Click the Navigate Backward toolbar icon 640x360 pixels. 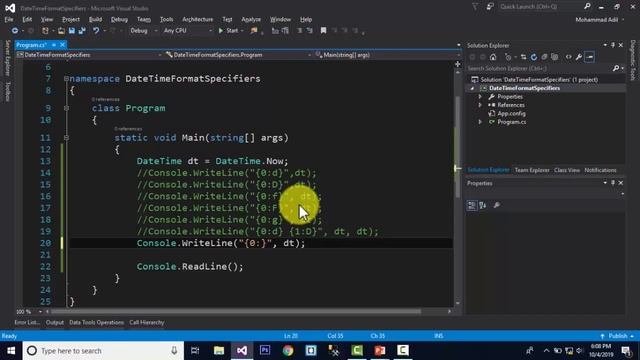point(15,31)
